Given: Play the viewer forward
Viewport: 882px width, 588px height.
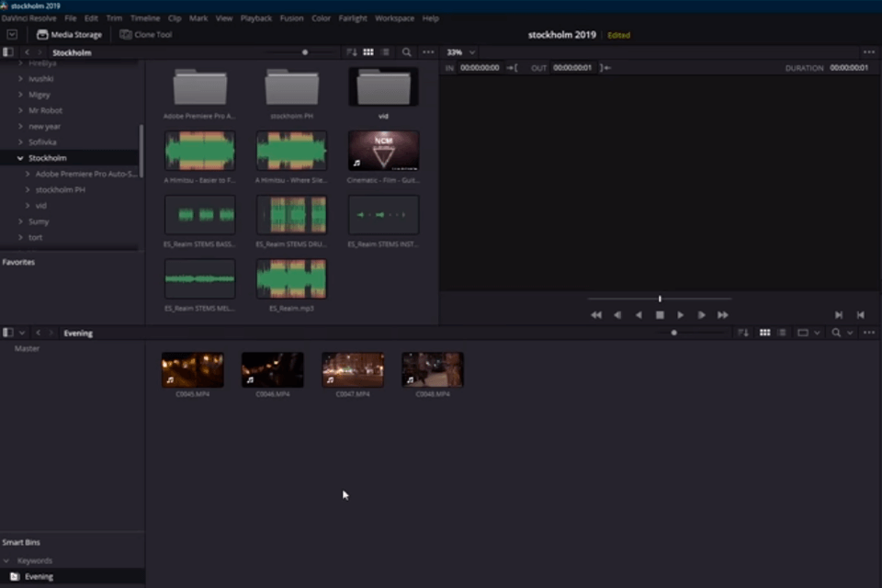Looking at the screenshot, I should (680, 315).
